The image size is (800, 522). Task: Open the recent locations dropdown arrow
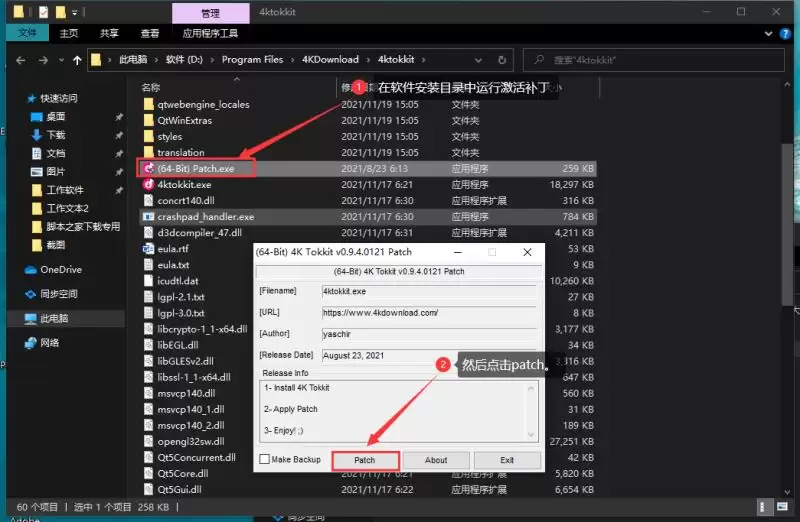coord(61,60)
